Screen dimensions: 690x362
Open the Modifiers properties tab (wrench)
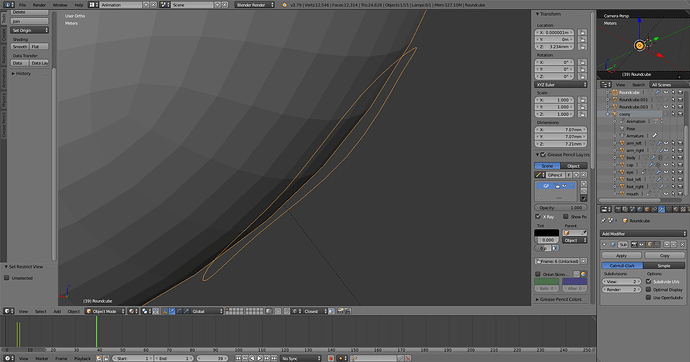661,209
